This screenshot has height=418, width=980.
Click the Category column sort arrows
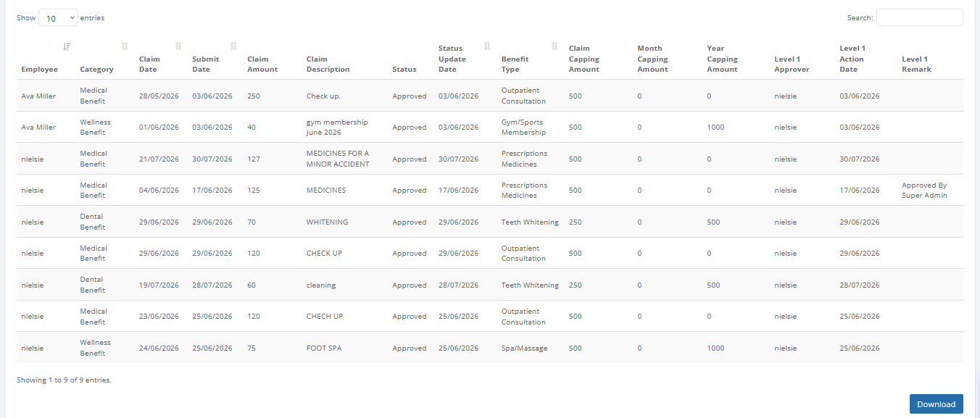pos(125,46)
